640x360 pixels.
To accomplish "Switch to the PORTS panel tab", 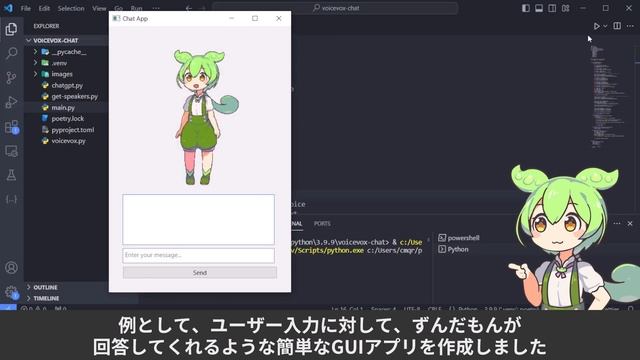I will tap(322, 224).
